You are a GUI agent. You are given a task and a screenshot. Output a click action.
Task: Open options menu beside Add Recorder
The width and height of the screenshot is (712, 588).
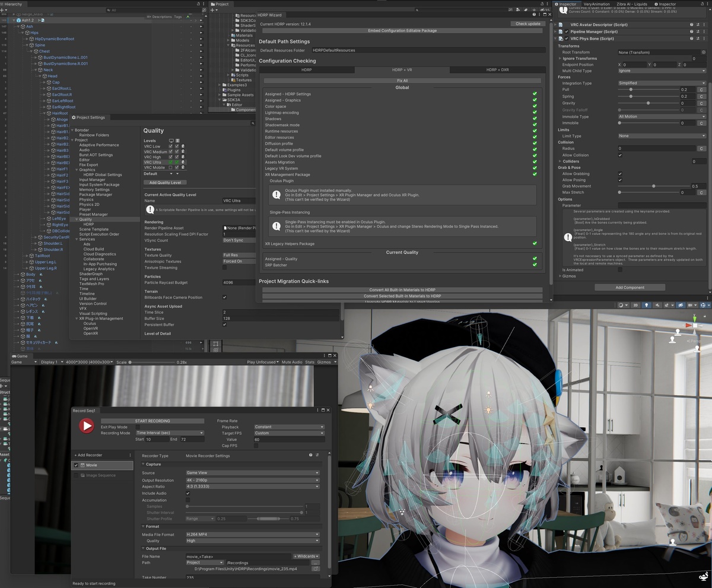[x=130, y=455]
